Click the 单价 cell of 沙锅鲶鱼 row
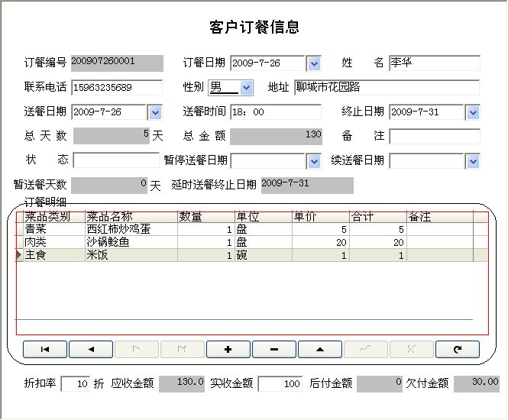Viewport: 508px width, 420px height. [x=321, y=242]
